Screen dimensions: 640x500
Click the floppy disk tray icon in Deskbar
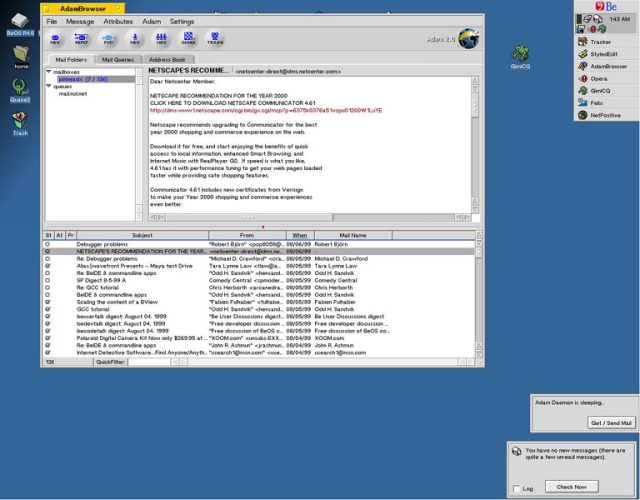pos(581,29)
